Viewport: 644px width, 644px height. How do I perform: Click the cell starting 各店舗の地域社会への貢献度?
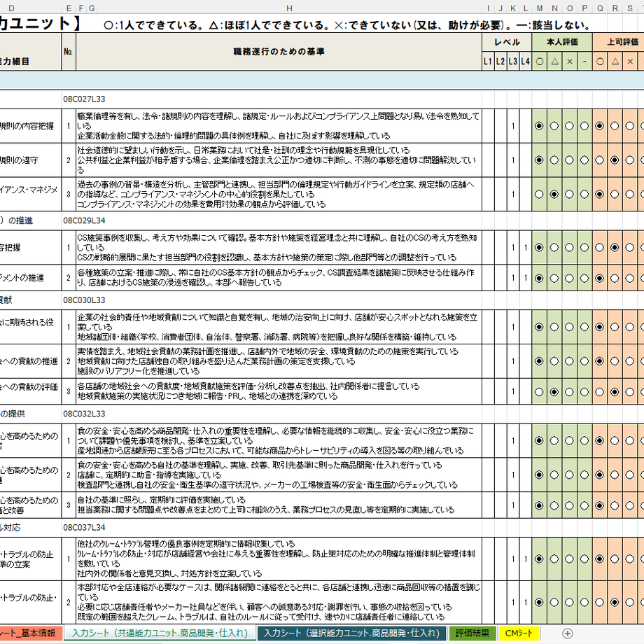(x=279, y=392)
